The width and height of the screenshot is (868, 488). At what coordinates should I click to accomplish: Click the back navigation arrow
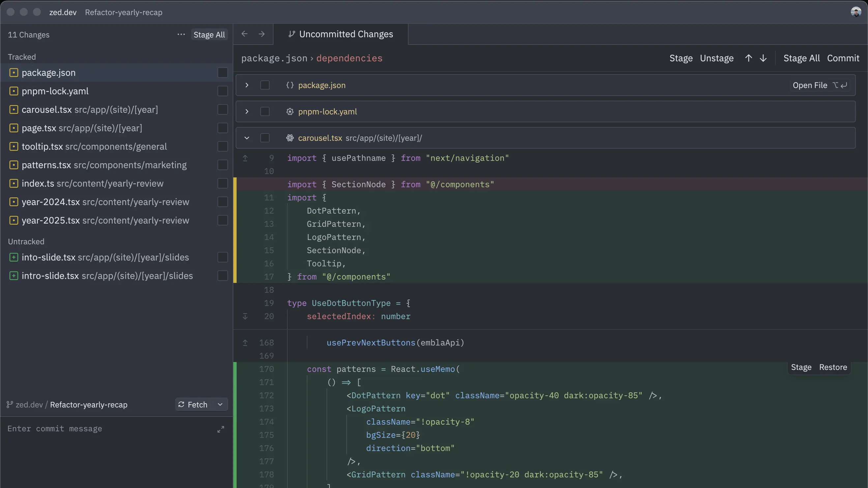244,34
